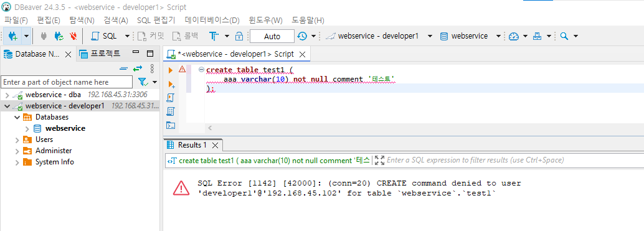Open the navigator view menu (three dots)
Image resolution: width=644 pixels, height=231 pixels.
[x=151, y=68]
